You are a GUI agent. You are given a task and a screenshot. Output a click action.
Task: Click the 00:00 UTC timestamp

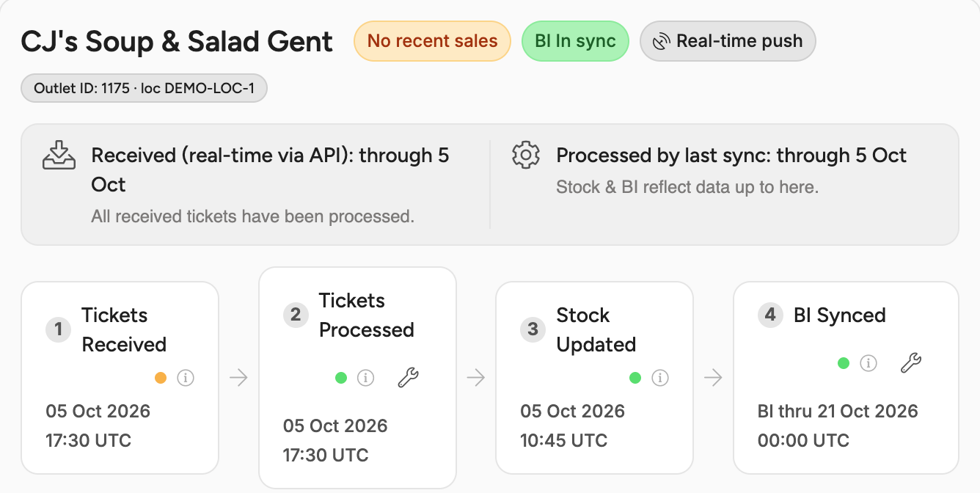[x=803, y=440]
